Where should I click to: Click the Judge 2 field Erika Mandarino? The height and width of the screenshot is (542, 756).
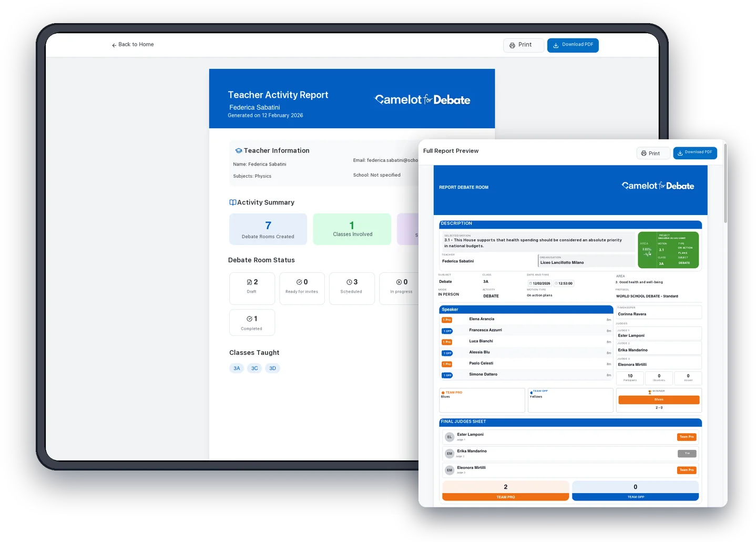coord(659,348)
